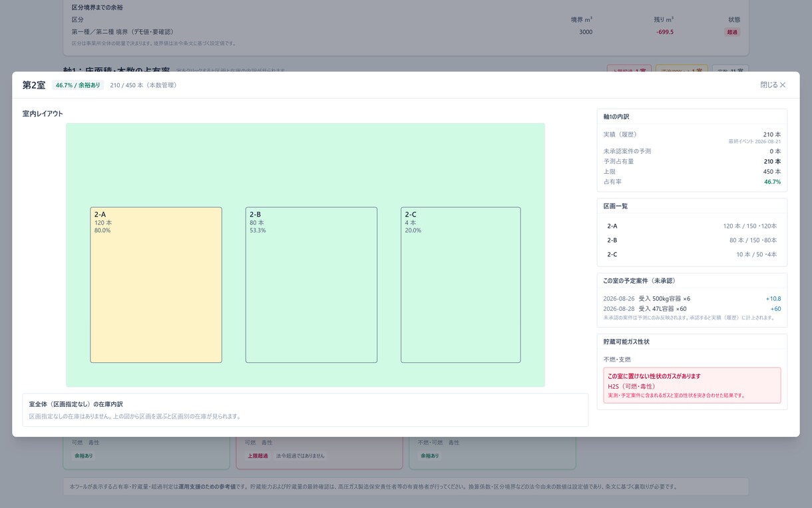The width and height of the screenshot is (812, 508).
Task: Click the 2-B row in 区画一覧
Action: coord(692,240)
